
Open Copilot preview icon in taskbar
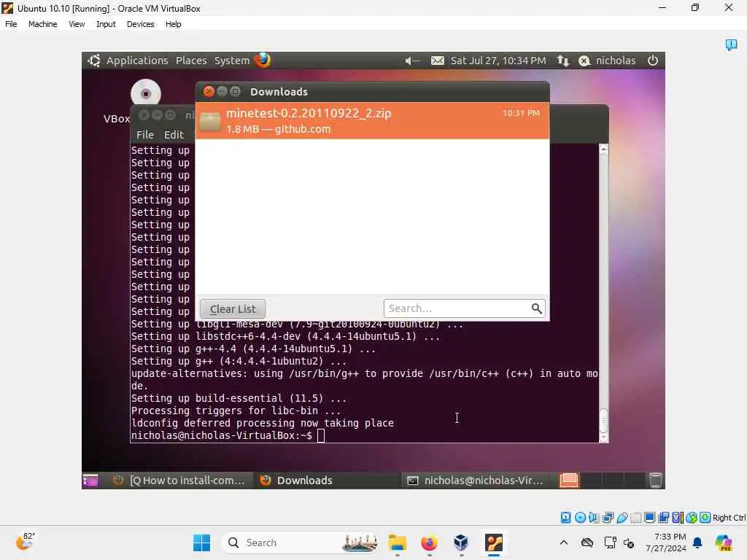[x=724, y=542]
